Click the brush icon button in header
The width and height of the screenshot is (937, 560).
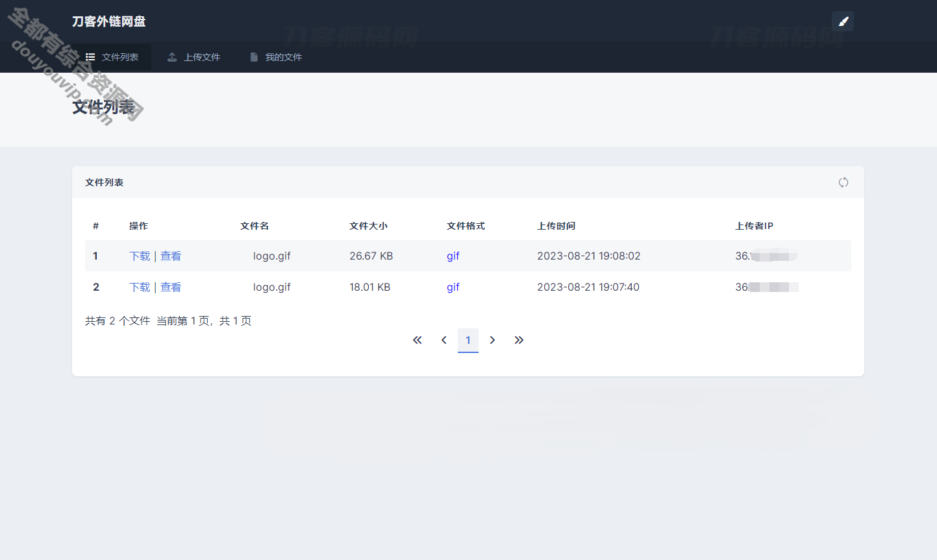tap(843, 21)
